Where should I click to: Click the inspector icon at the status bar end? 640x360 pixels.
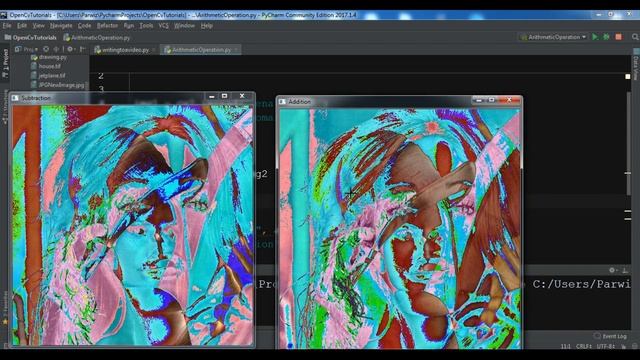[x=635, y=347]
